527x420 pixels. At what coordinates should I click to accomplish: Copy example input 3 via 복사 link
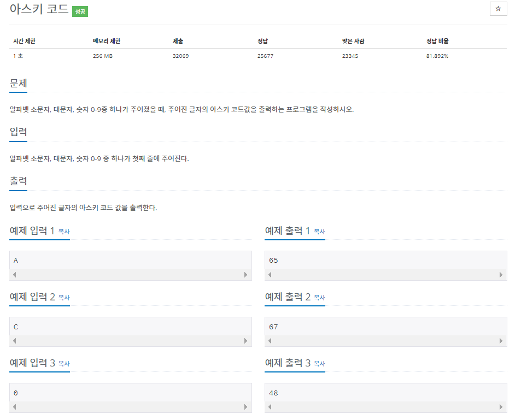(x=64, y=364)
